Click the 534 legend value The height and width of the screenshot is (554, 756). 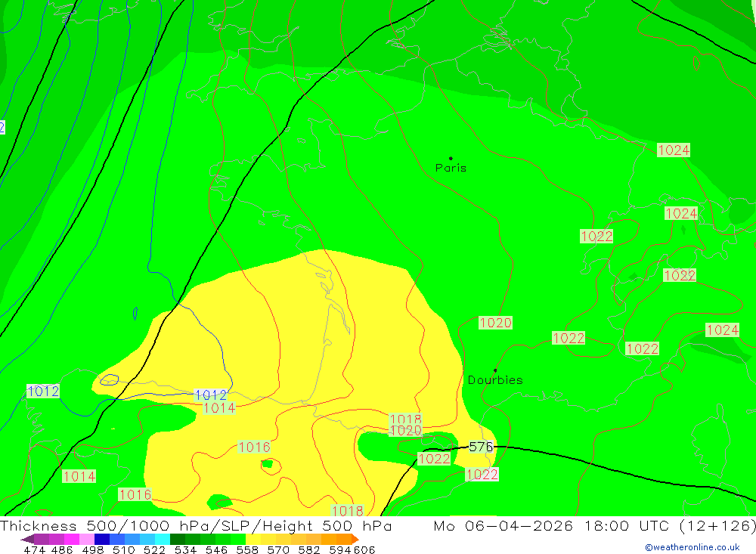pyautogui.click(x=186, y=550)
